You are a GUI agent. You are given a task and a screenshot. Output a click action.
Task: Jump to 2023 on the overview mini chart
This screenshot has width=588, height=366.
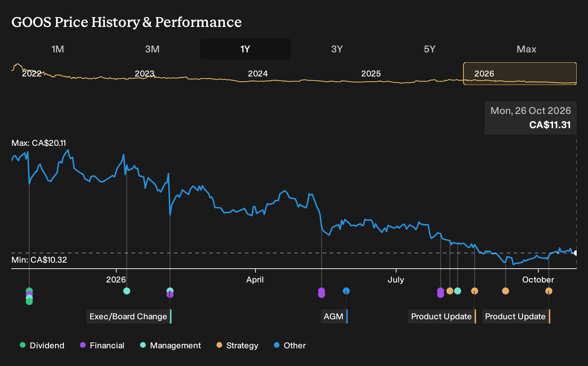point(144,74)
